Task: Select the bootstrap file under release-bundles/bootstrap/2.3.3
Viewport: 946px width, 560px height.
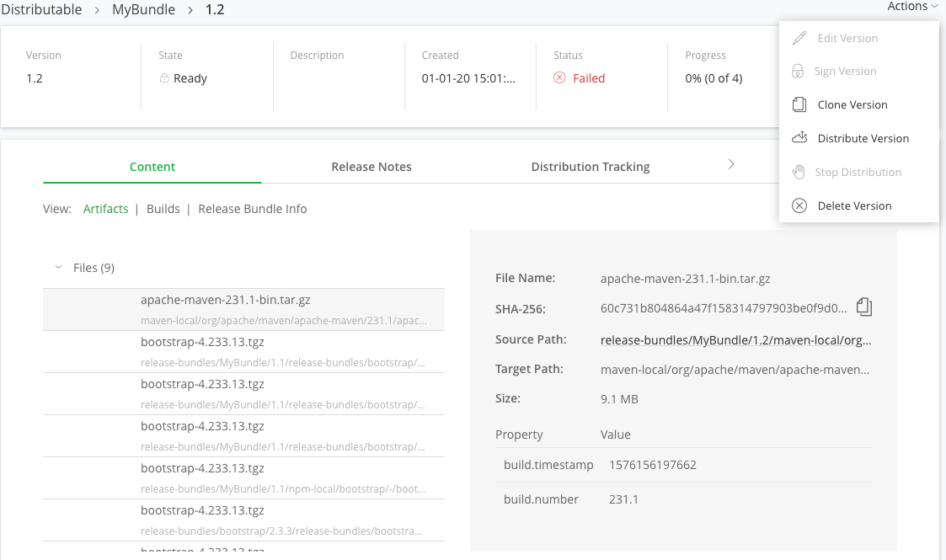Action: click(x=243, y=520)
